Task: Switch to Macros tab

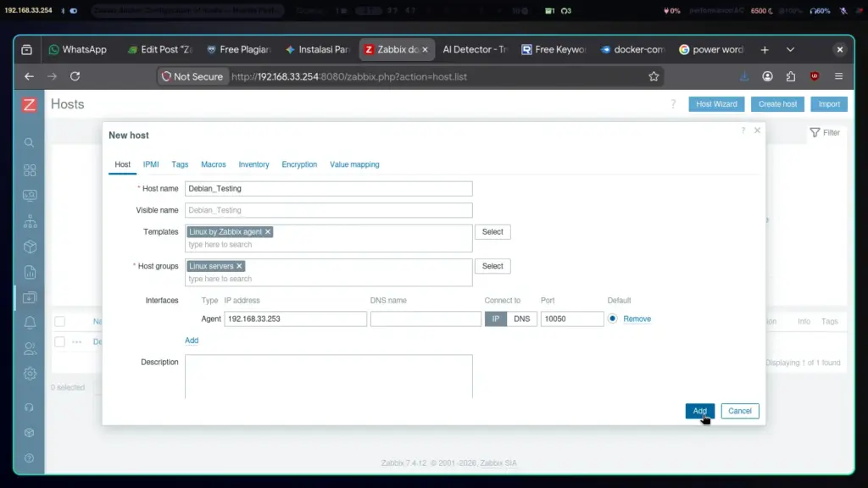Action: tap(213, 164)
